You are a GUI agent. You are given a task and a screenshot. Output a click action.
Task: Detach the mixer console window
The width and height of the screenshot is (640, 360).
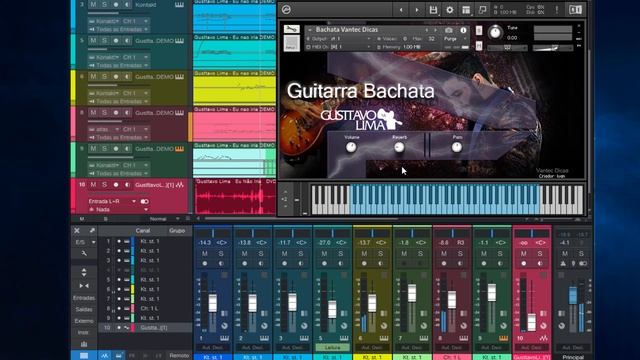pyautogui.click(x=92, y=231)
